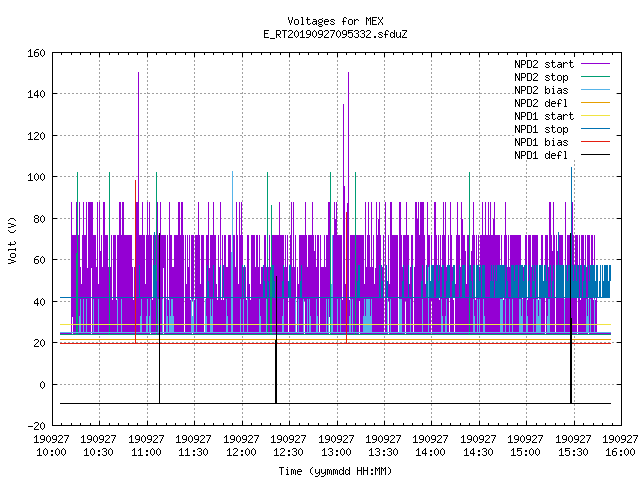
Task: Click the x-axis tick label 13:00
Action: [336, 452]
